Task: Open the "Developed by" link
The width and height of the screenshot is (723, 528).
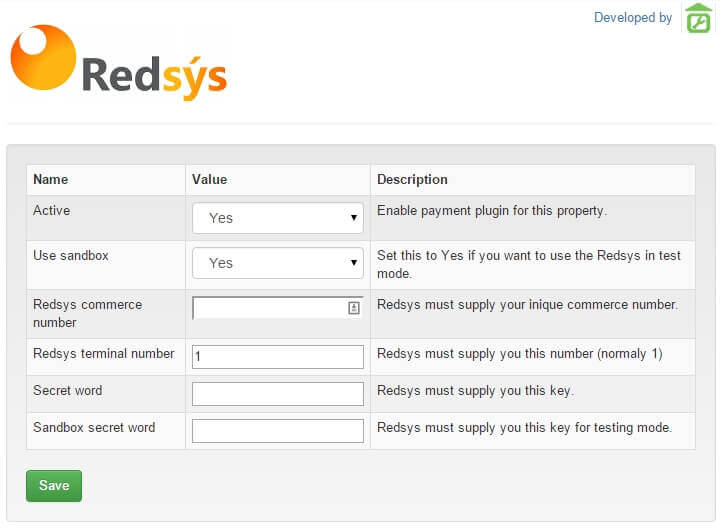Action: 632,18
